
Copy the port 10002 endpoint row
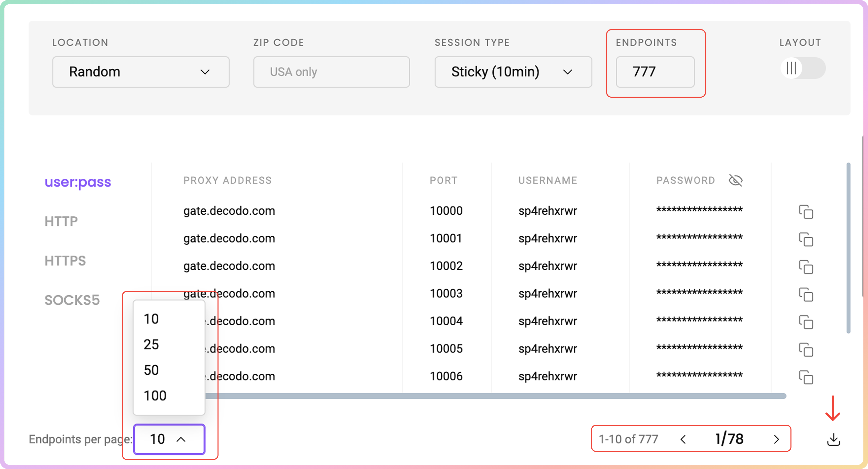[x=806, y=267]
